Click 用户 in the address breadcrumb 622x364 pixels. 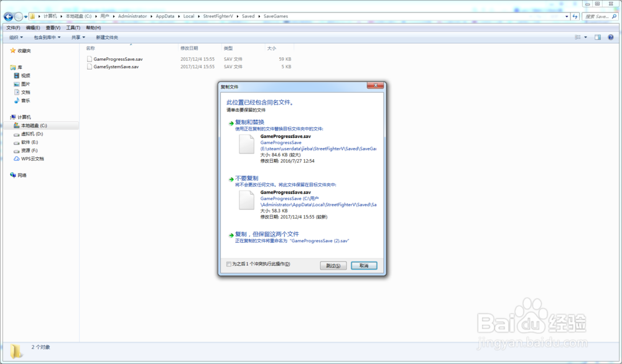[x=104, y=16]
